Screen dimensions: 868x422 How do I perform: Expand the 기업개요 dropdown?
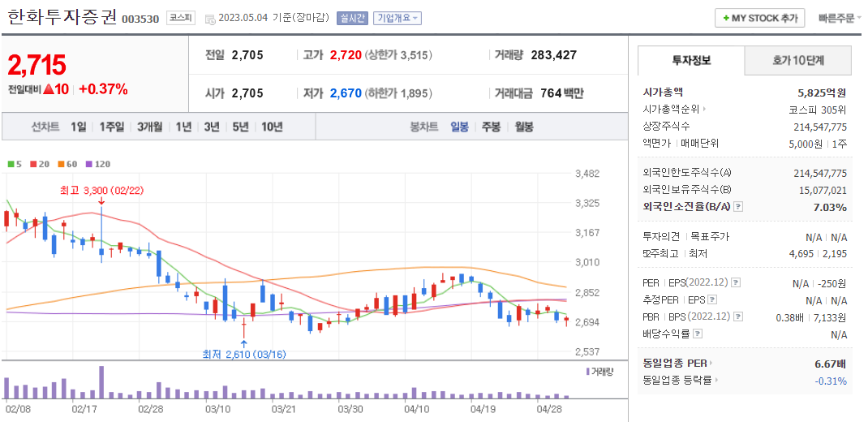tap(397, 19)
